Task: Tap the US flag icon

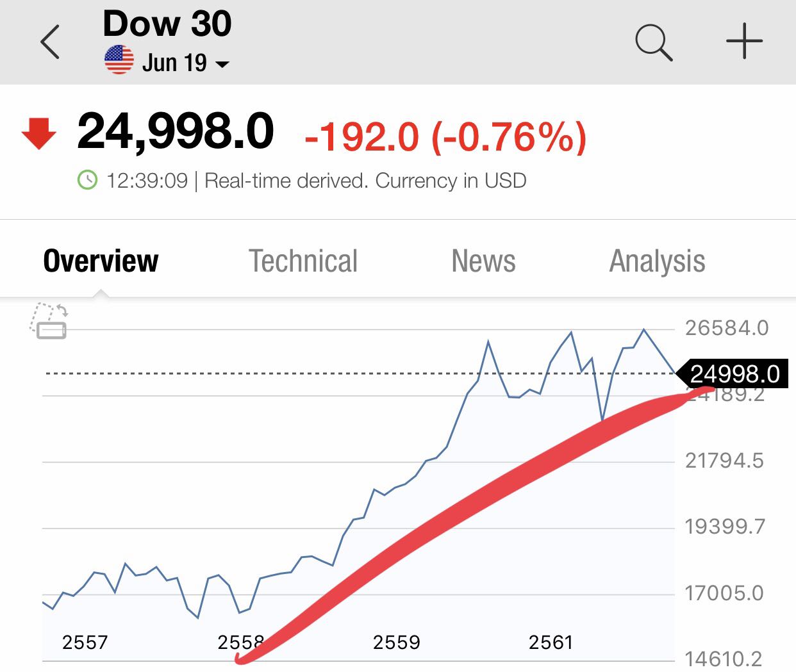Action: click(119, 61)
